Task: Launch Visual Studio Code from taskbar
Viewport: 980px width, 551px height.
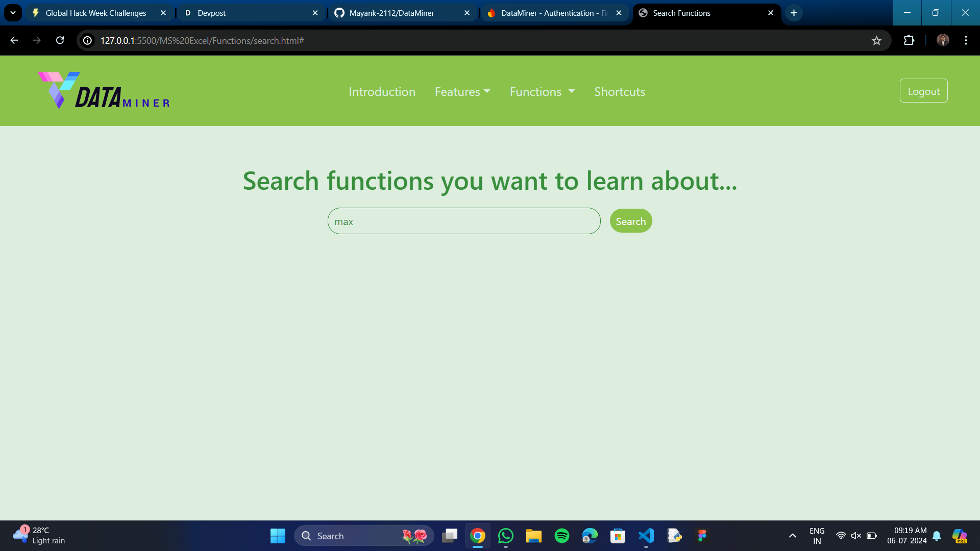Action: [x=646, y=536]
